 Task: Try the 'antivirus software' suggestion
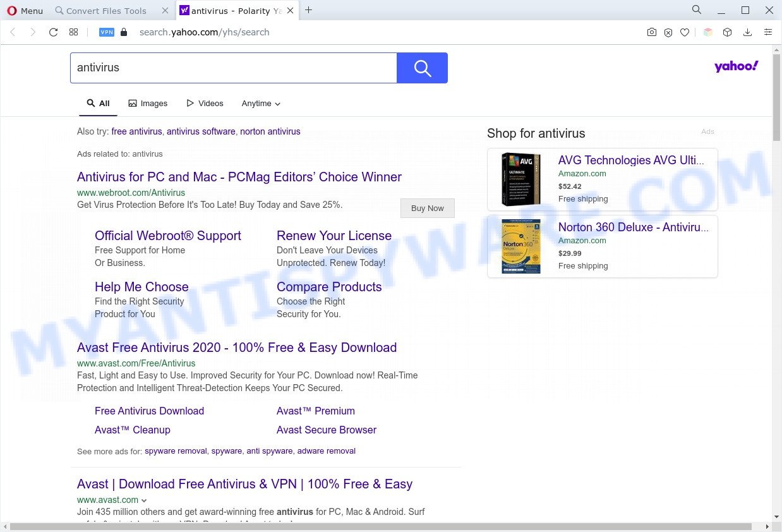[201, 131]
